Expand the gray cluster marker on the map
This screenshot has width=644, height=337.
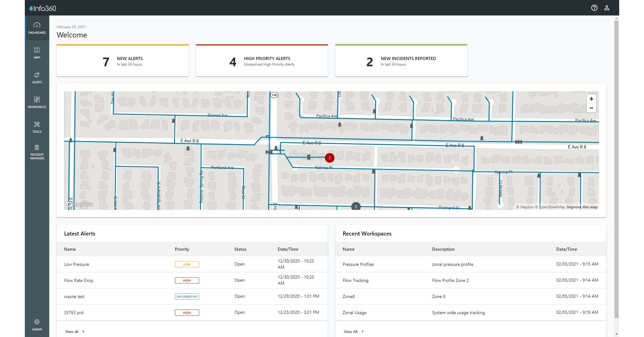click(x=356, y=207)
